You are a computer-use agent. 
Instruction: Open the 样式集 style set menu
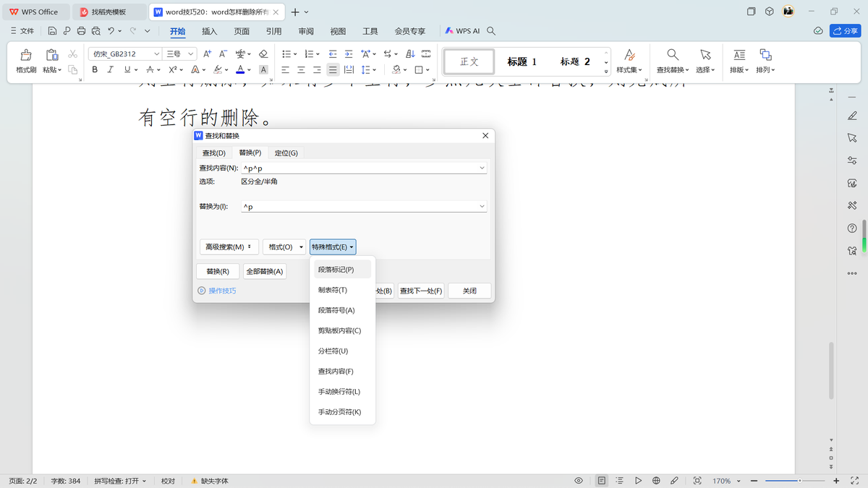[x=629, y=70]
